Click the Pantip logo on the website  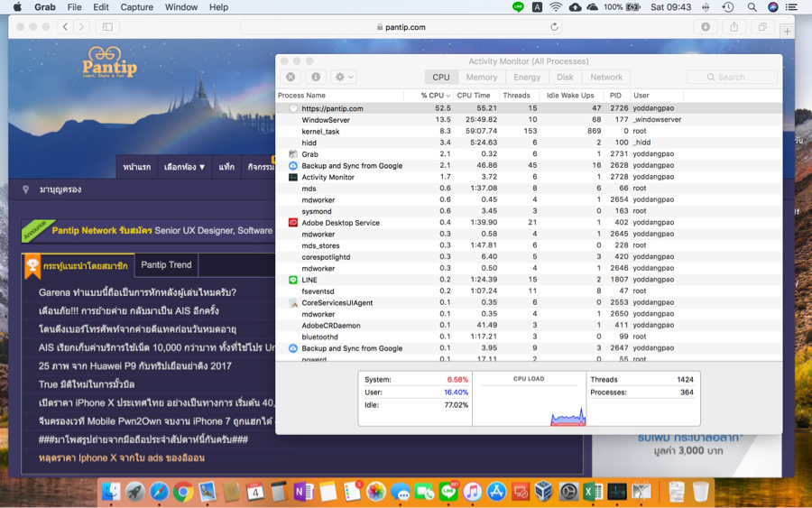tap(109, 62)
